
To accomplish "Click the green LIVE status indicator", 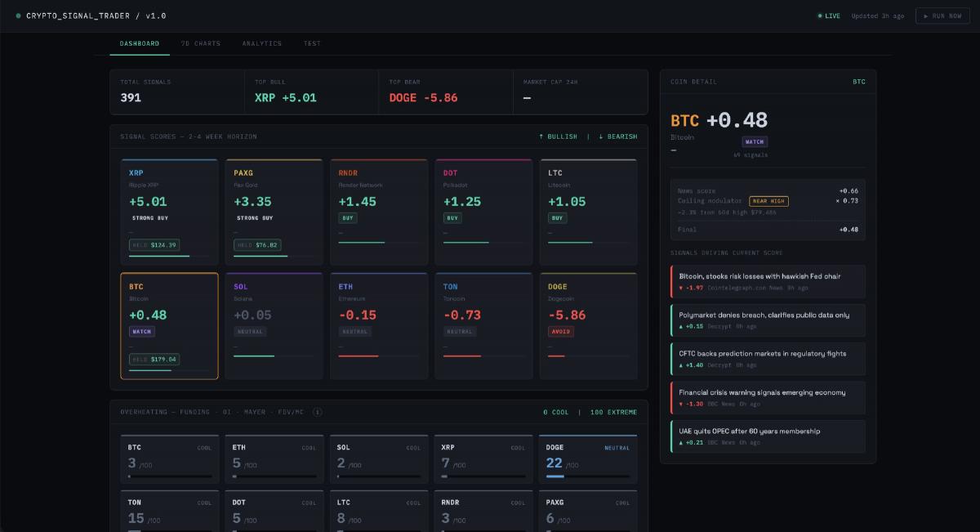I will 829,16.
